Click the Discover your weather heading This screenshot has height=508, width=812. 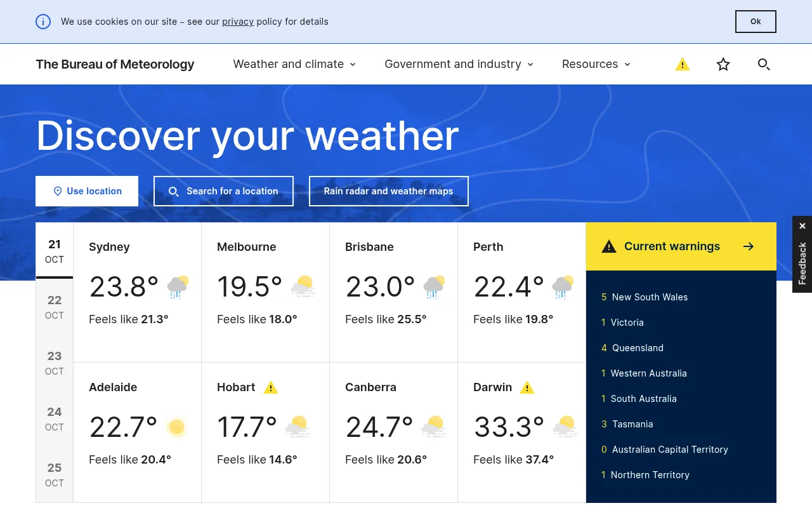click(x=247, y=135)
